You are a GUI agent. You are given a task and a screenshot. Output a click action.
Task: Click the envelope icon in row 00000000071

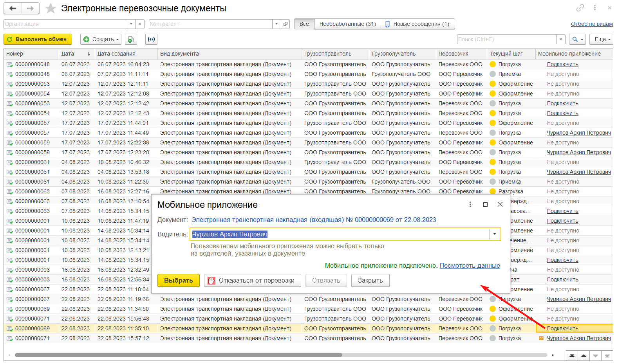(x=541, y=338)
